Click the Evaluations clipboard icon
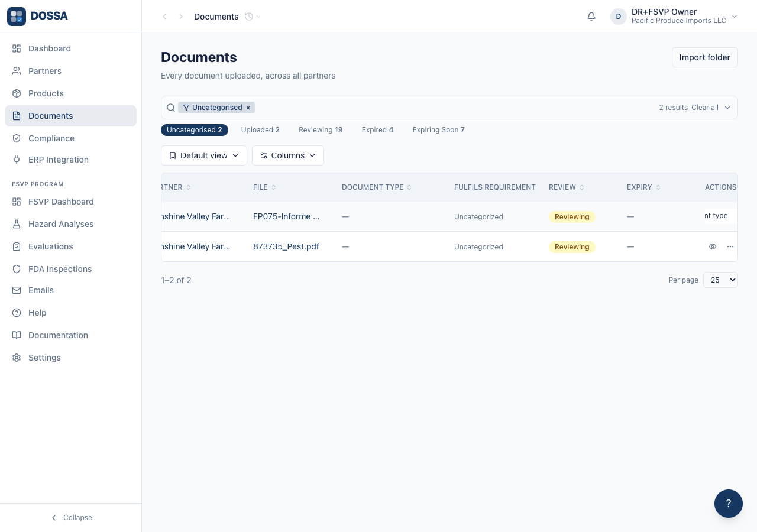The width and height of the screenshot is (757, 532). [17, 246]
